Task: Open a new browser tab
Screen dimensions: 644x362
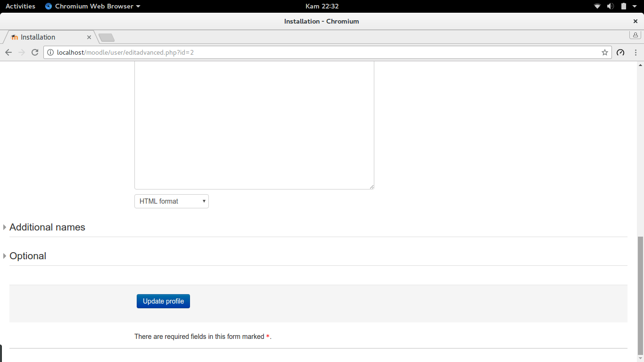Action: [x=107, y=37]
